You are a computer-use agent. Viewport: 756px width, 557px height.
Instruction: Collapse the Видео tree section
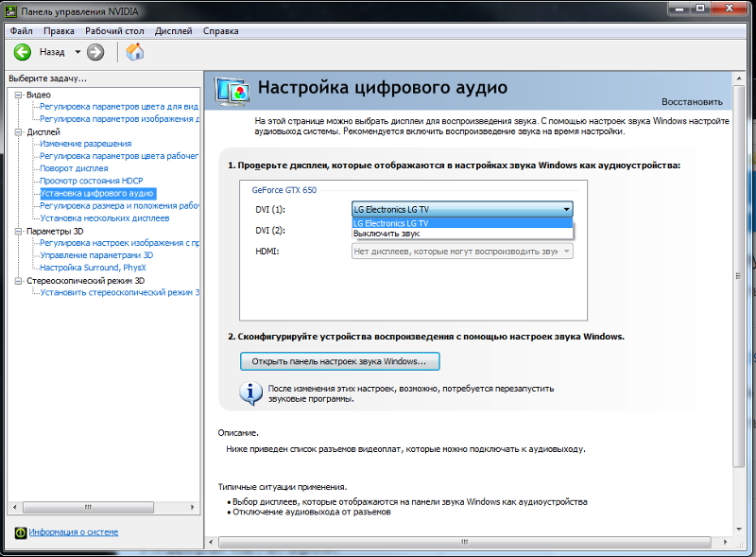[x=18, y=95]
